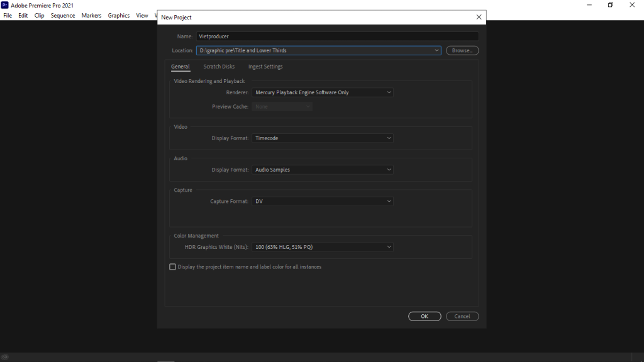This screenshot has height=362, width=644.
Task: Switch to the Ingest Settings tab
Action: 265,67
